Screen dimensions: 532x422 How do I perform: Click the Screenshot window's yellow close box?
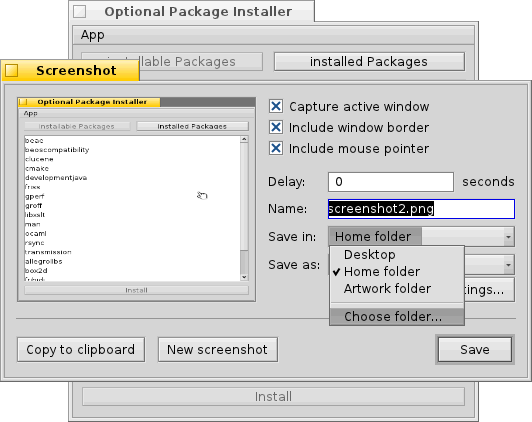[12, 71]
